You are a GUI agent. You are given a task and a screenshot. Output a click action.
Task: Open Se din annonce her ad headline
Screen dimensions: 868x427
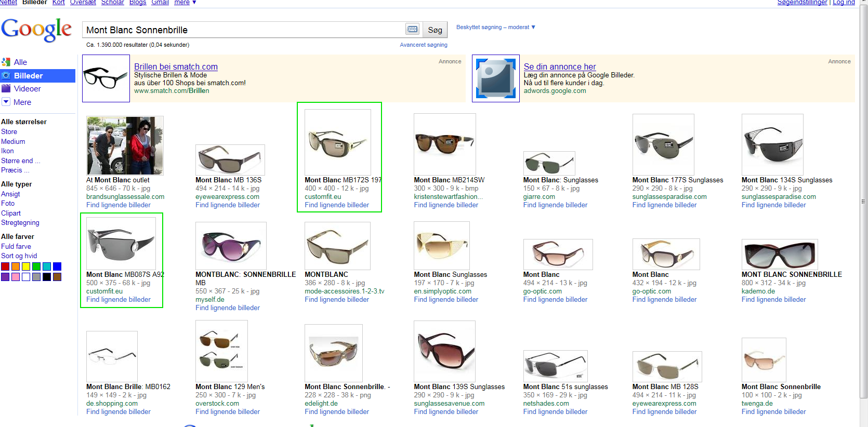[x=560, y=66]
